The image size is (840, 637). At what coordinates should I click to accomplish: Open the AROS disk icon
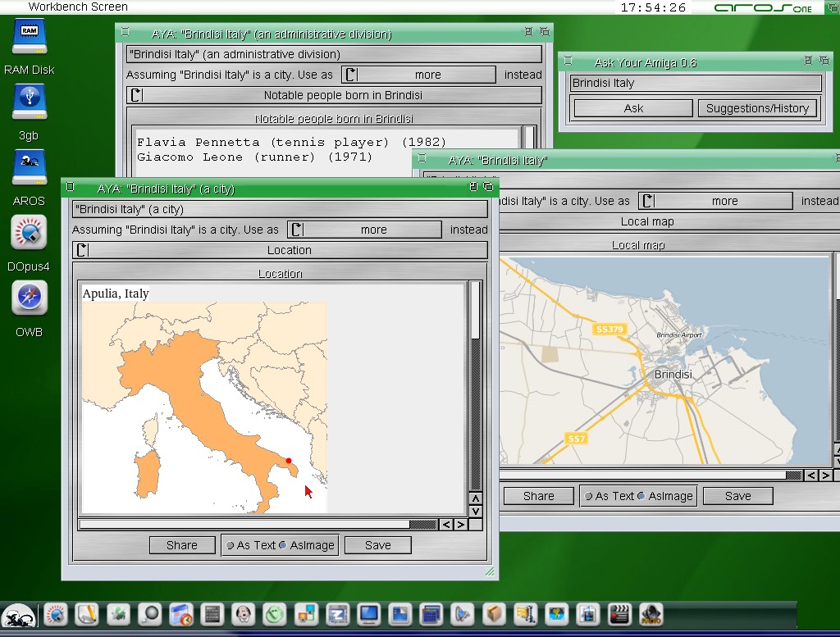pos(29,168)
